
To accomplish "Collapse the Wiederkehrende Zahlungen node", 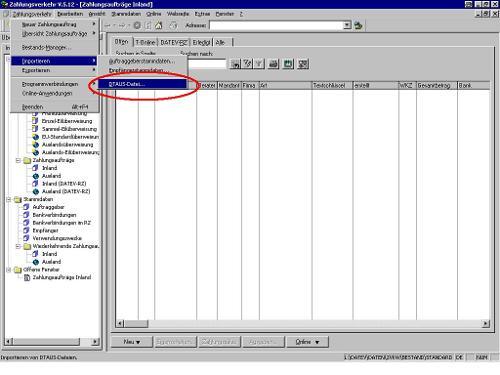I will coord(18,246).
